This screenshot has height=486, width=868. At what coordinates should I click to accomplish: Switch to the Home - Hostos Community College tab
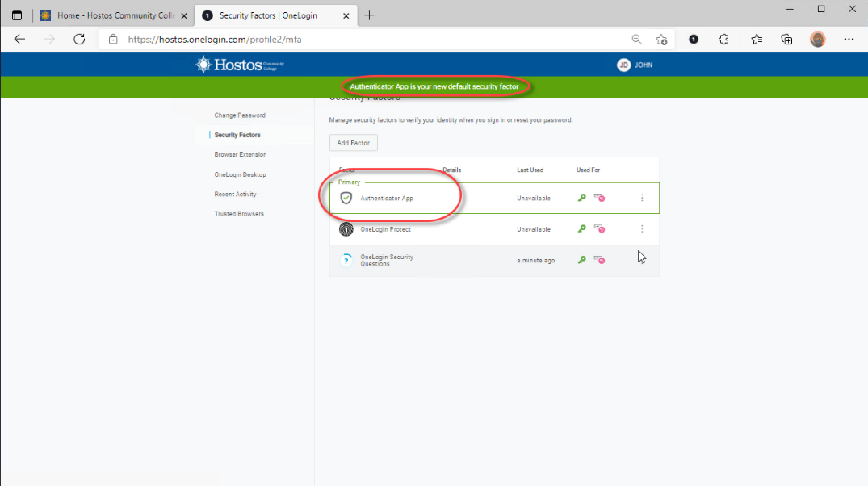[x=111, y=15]
